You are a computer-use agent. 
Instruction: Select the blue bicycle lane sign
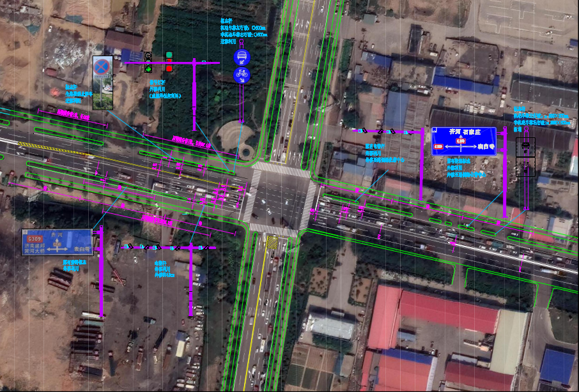coord(242,75)
